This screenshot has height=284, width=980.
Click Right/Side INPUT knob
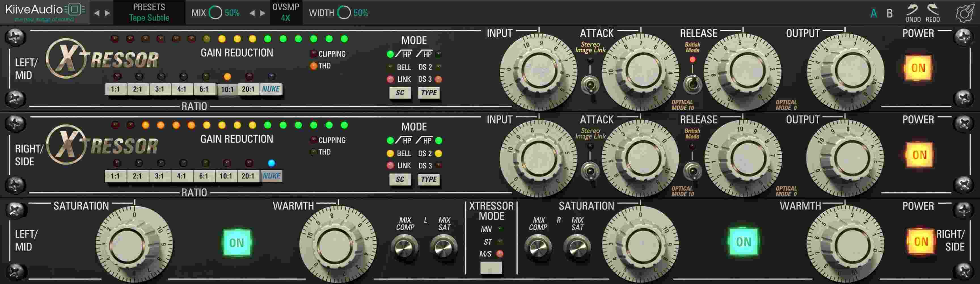click(539, 158)
